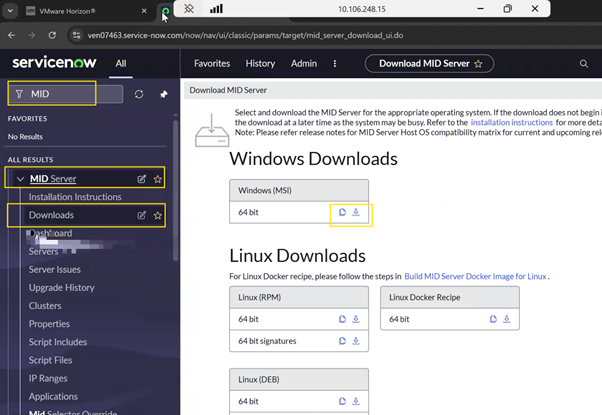
Task: Download Linux Docker Recipe 64 bit
Action: tap(507, 319)
